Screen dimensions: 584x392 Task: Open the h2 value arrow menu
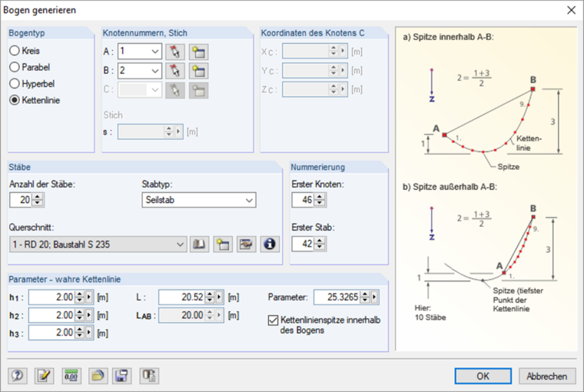[x=89, y=315]
